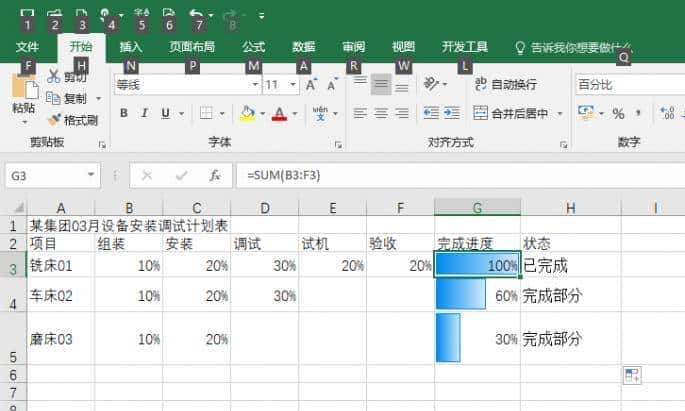Image resolution: width=685 pixels, height=411 pixels.
Task: Expand the paste options arrow under 粘贴
Action: point(24,122)
